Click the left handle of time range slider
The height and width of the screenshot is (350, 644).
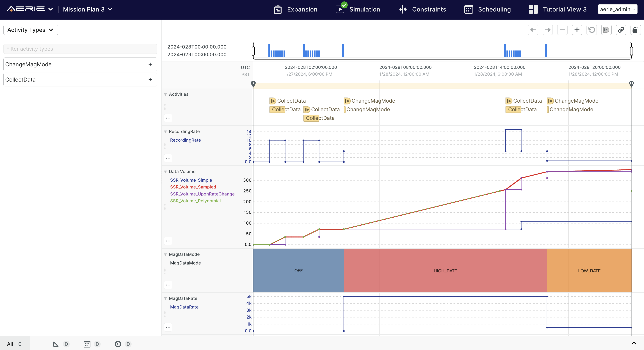tap(253, 51)
